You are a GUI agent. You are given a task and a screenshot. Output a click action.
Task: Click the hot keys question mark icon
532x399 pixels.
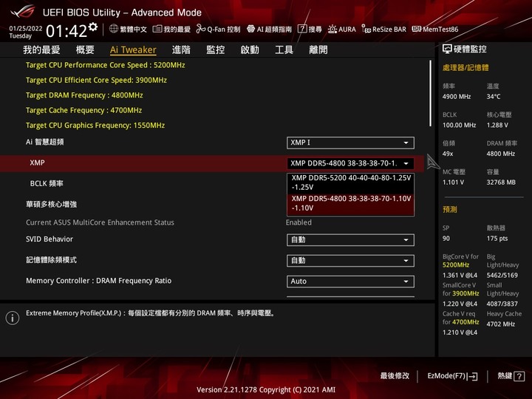click(519, 376)
